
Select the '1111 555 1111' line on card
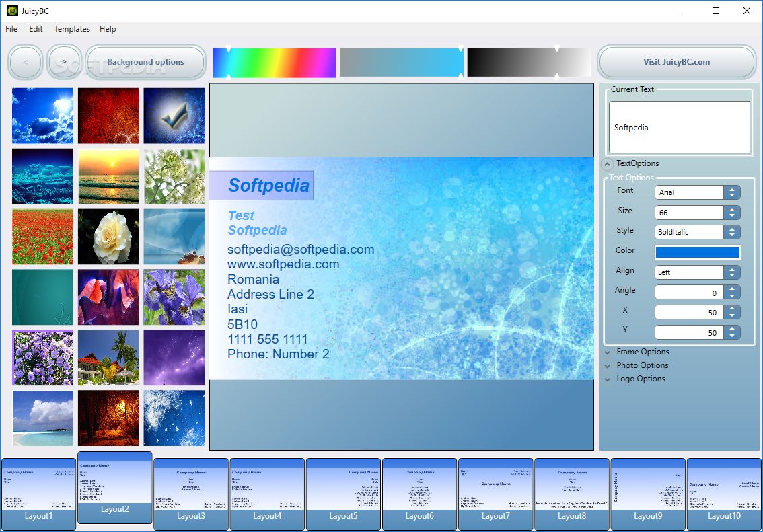268,340
